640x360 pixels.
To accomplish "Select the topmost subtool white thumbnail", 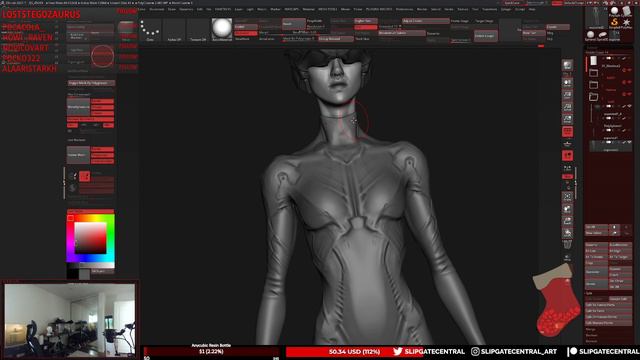I will tap(593, 61).
